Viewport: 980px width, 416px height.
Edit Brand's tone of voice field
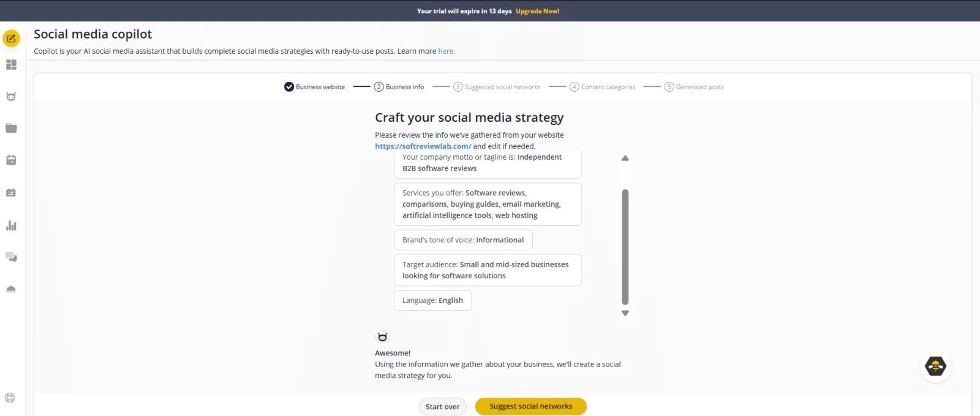[x=463, y=240]
